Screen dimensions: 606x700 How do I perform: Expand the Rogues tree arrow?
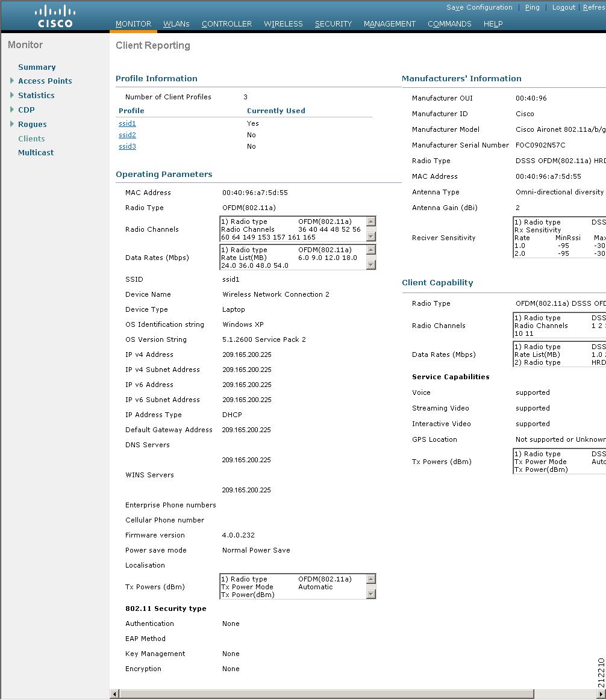tap(12, 124)
